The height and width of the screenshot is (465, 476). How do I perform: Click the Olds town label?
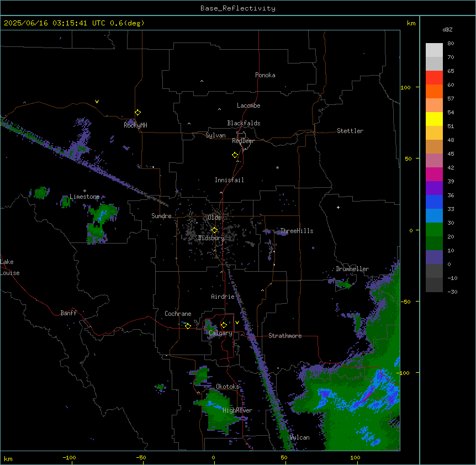[214, 218]
